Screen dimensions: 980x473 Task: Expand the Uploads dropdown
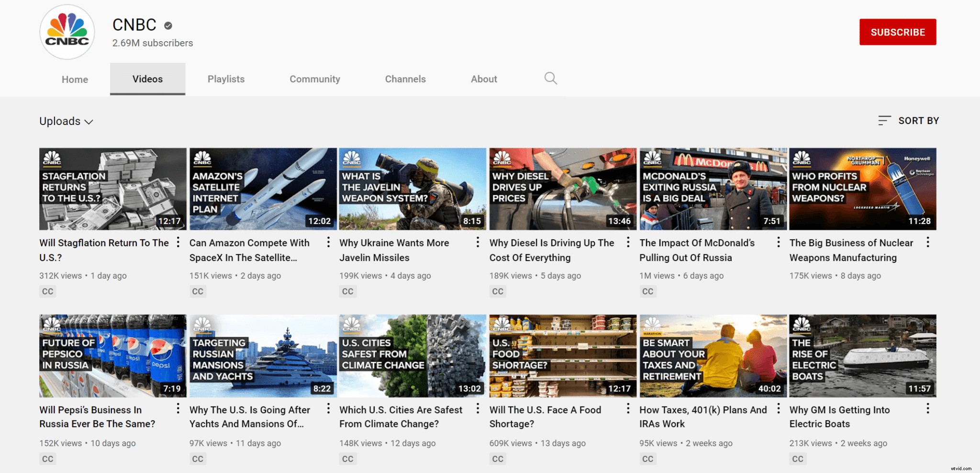(66, 121)
